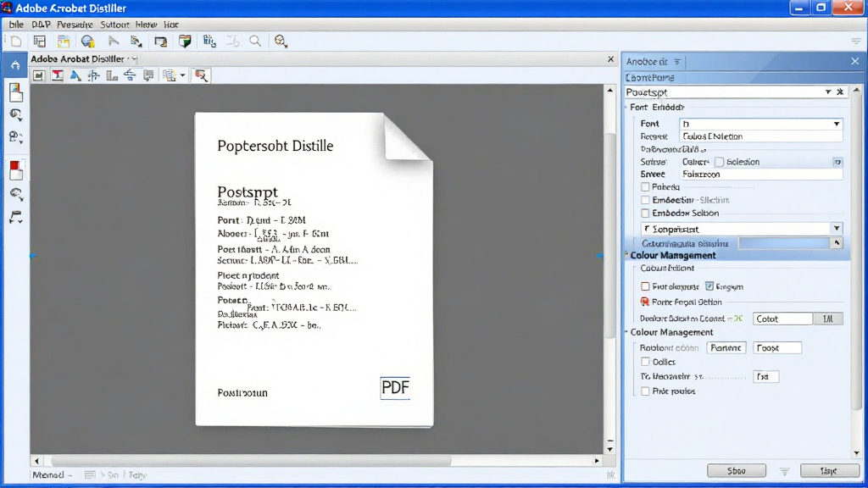The width and height of the screenshot is (868, 488).
Task: Click the gray L-shaped crop icon
Action: pyautogui.click(x=112, y=75)
